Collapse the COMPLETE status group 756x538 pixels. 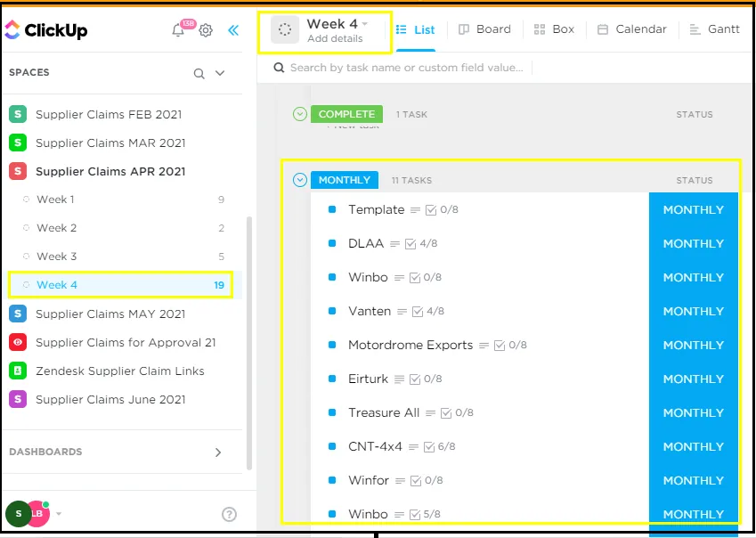pos(300,114)
